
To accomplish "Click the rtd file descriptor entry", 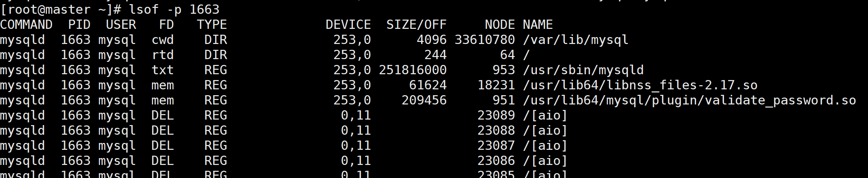I will (x=163, y=55).
